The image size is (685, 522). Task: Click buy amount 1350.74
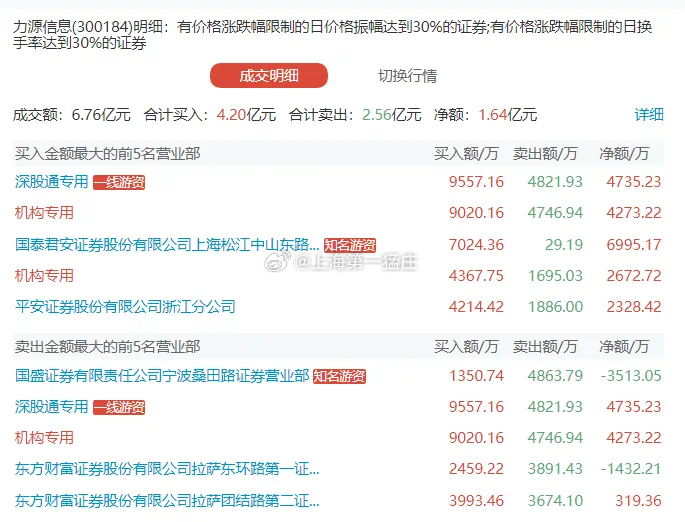click(476, 376)
